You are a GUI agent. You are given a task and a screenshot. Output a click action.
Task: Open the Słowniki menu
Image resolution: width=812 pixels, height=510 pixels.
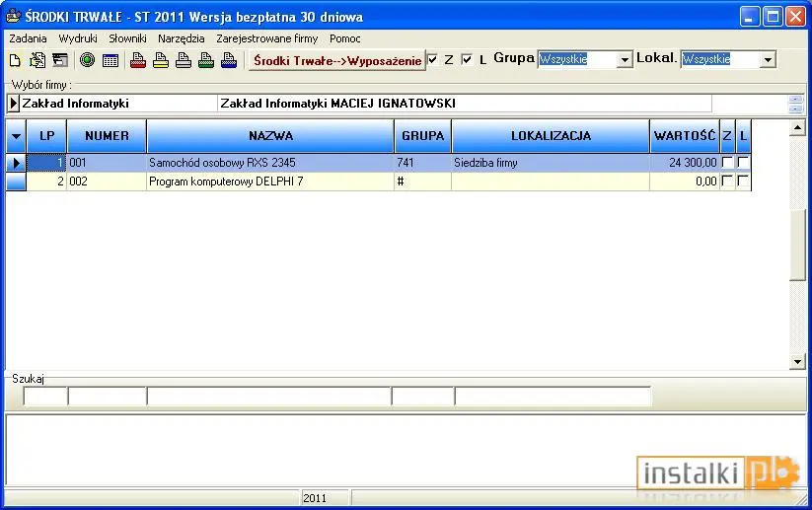(x=127, y=38)
